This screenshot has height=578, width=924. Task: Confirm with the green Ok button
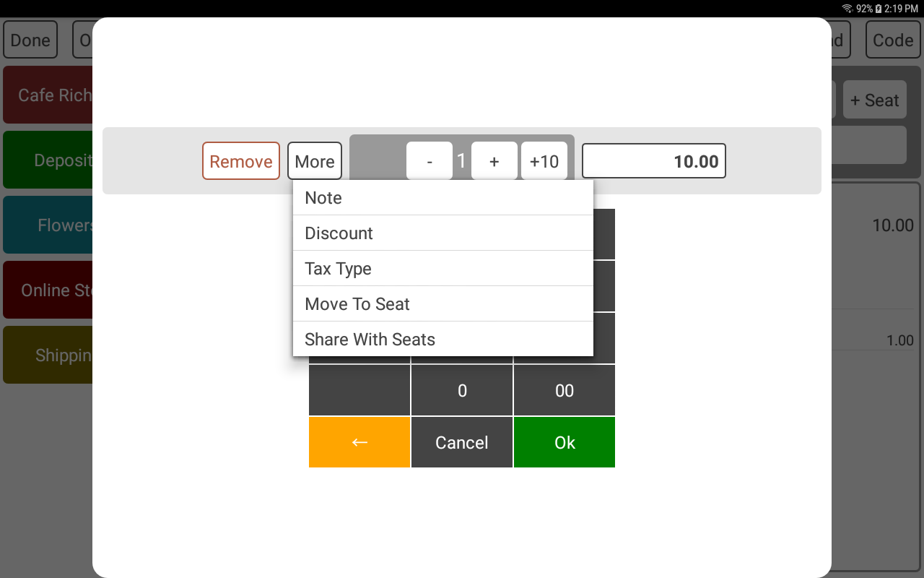coord(565,442)
